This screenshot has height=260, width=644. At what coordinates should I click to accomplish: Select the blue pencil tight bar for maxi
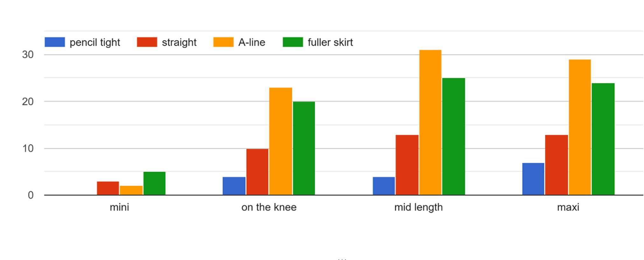coord(533,179)
